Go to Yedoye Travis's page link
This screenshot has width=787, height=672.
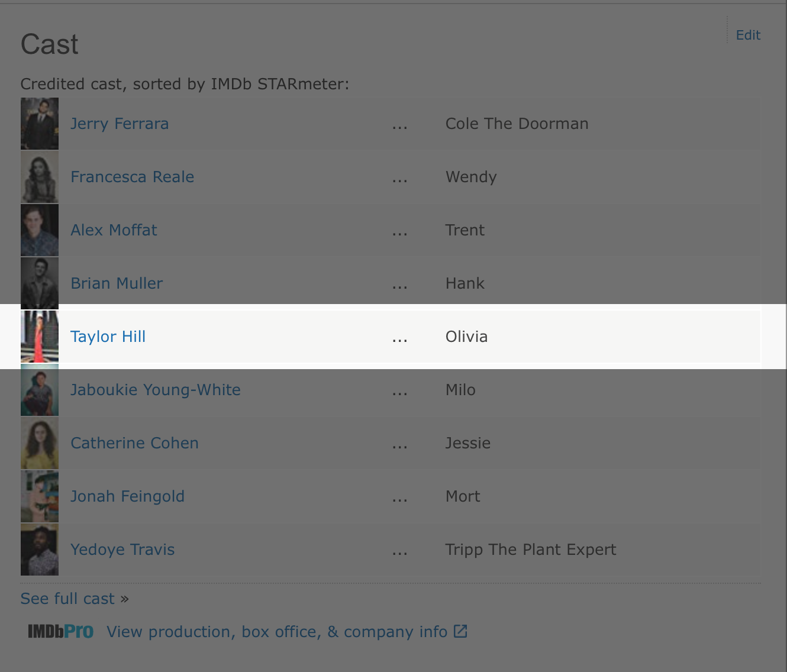pos(122,550)
